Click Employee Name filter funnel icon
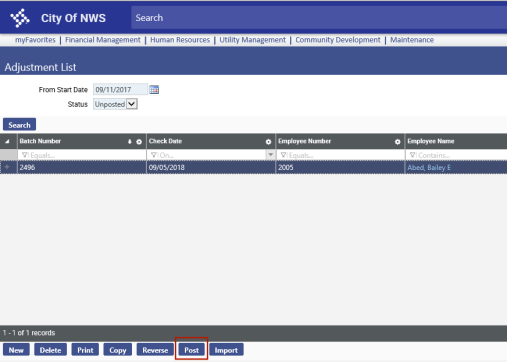Screen dimensions: 507x362 pos(412,155)
